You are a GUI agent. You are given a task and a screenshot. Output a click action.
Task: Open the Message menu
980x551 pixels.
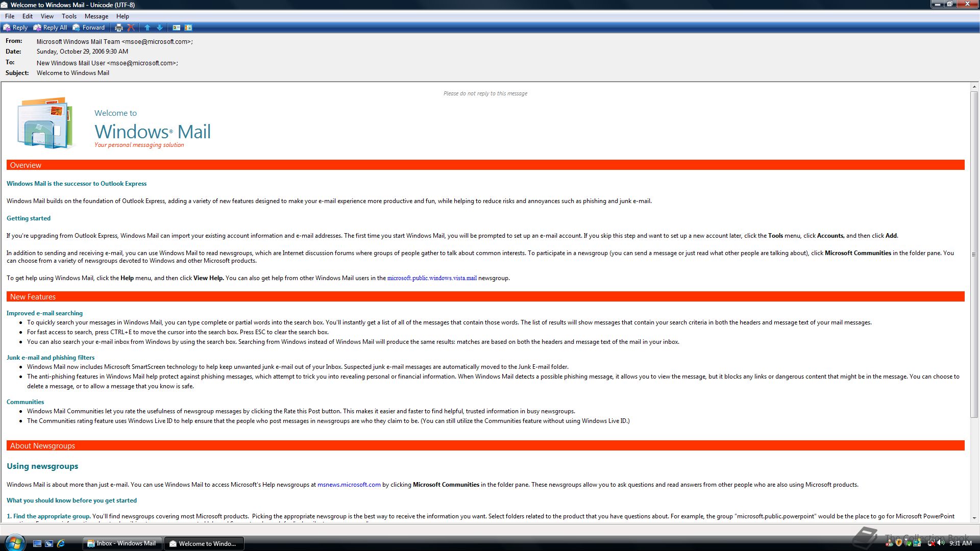click(96, 16)
